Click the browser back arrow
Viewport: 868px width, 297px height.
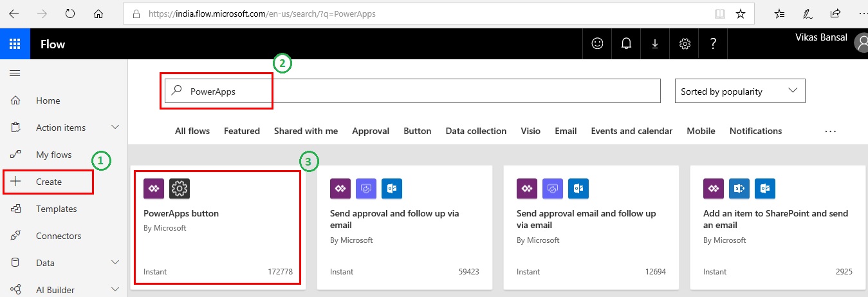(x=13, y=13)
